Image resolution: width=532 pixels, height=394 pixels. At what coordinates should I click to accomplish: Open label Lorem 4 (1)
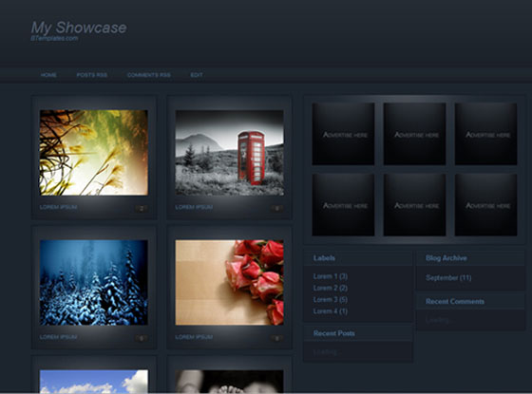coord(331,311)
